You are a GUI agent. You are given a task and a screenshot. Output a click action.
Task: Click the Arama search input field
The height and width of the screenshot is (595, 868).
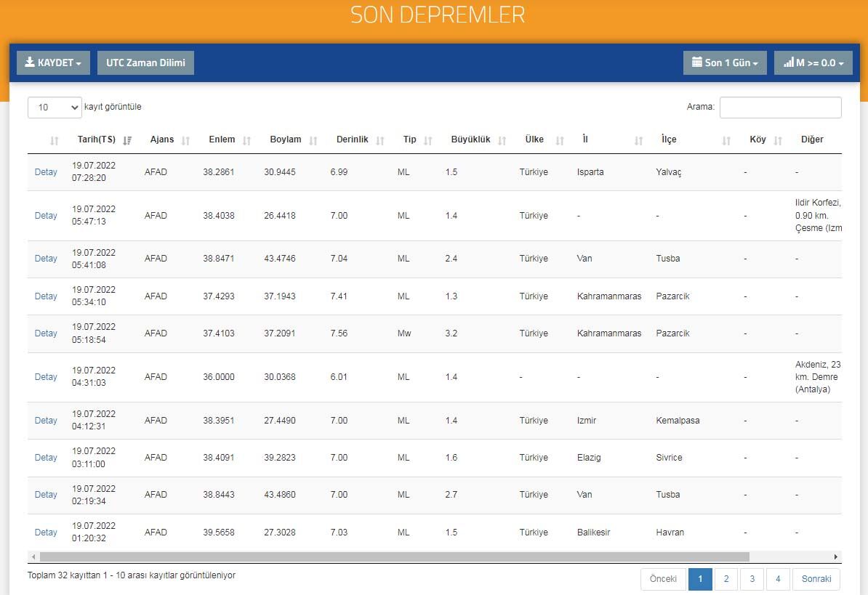tap(781, 108)
